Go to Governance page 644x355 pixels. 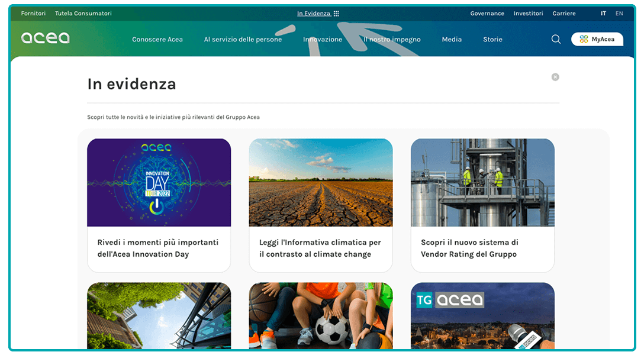coord(487,13)
